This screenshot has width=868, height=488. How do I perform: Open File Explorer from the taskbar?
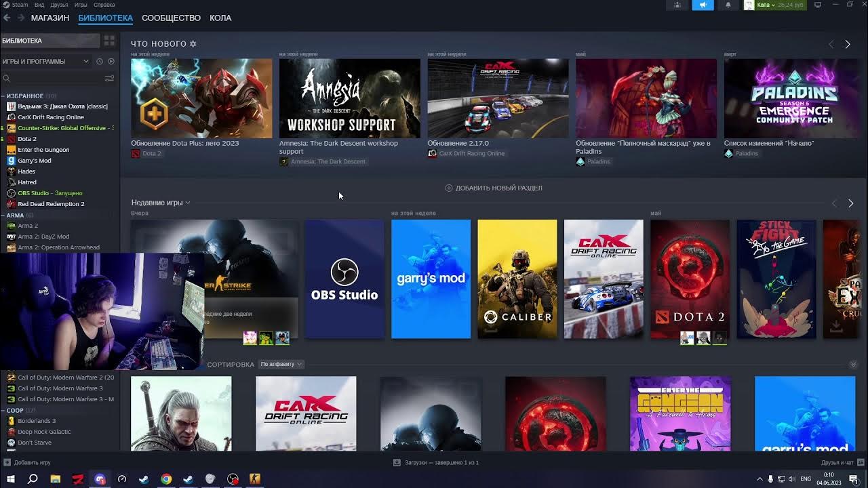click(x=56, y=479)
